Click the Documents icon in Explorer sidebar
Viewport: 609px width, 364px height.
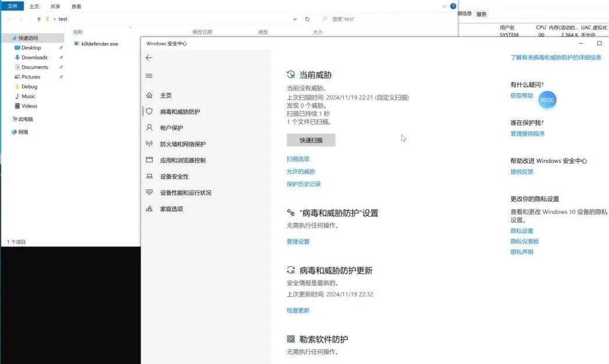17,67
